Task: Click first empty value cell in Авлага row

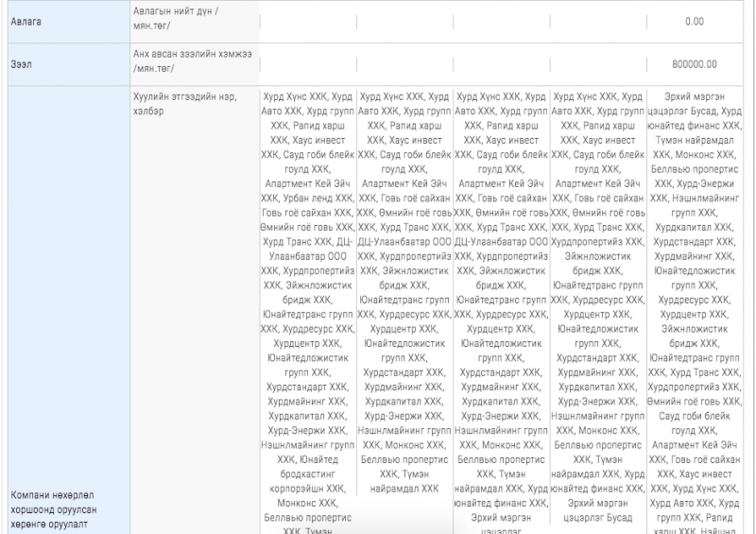Action: click(307, 21)
